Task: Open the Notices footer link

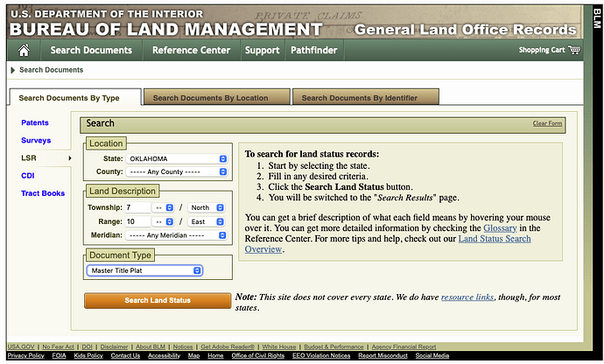Action: click(183, 347)
